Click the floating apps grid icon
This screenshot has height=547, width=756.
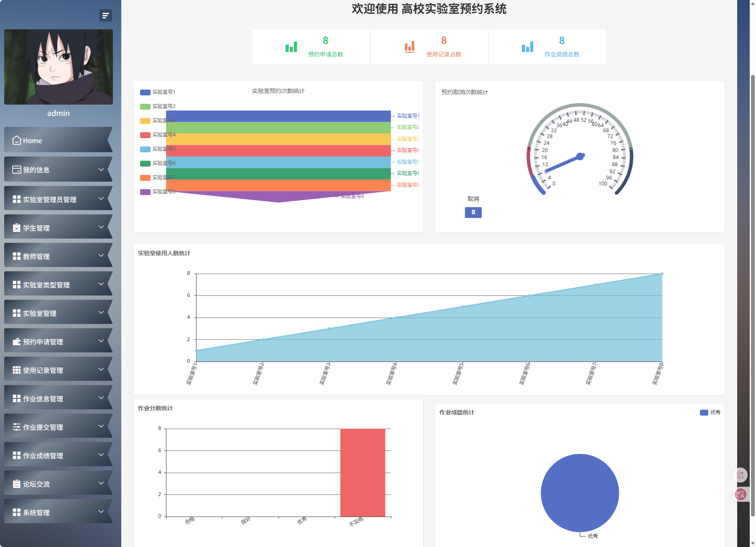(x=740, y=475)
